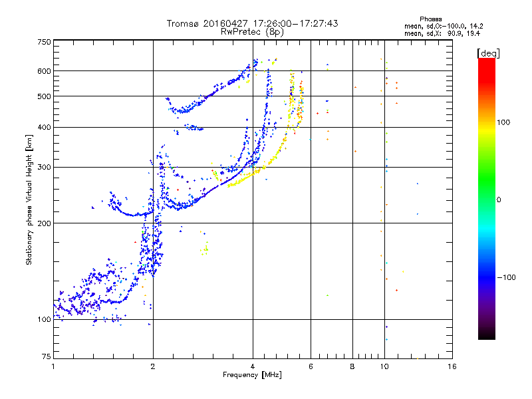Click the 100 km tick label on height axis
The height and width of the screenshot is (399, 532).
click(44, 320)
